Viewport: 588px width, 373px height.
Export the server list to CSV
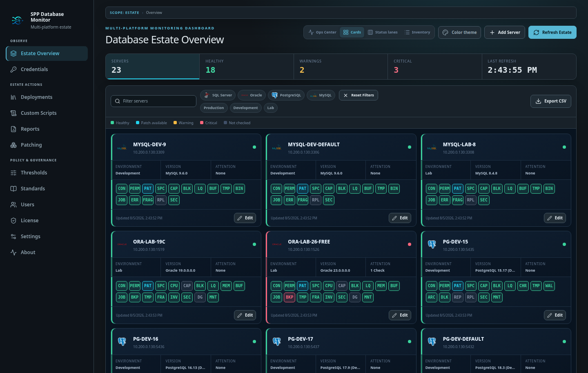(551, 101)
